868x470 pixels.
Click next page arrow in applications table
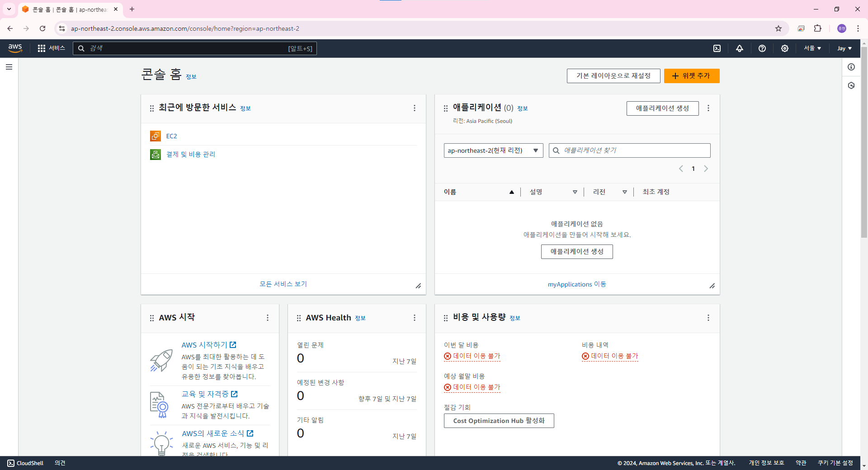706,169
